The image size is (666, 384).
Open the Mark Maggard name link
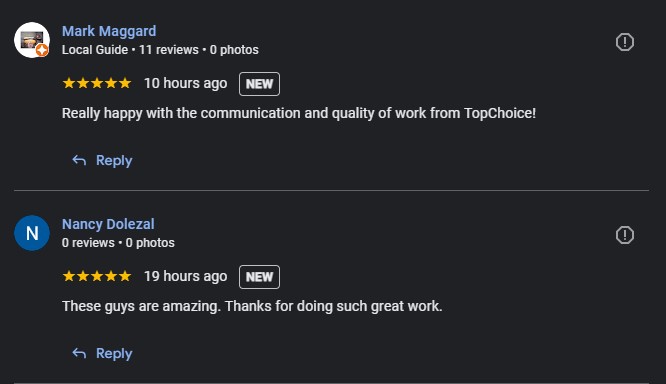109,31
